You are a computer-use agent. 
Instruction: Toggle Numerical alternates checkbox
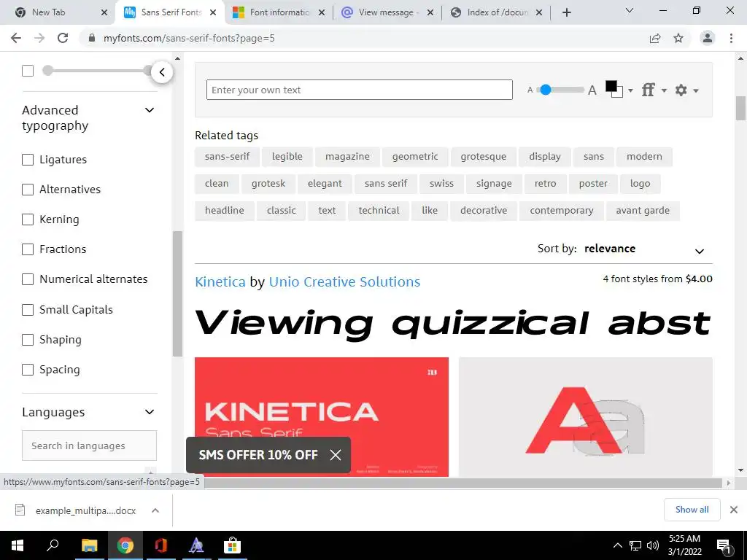coord(28,279)
